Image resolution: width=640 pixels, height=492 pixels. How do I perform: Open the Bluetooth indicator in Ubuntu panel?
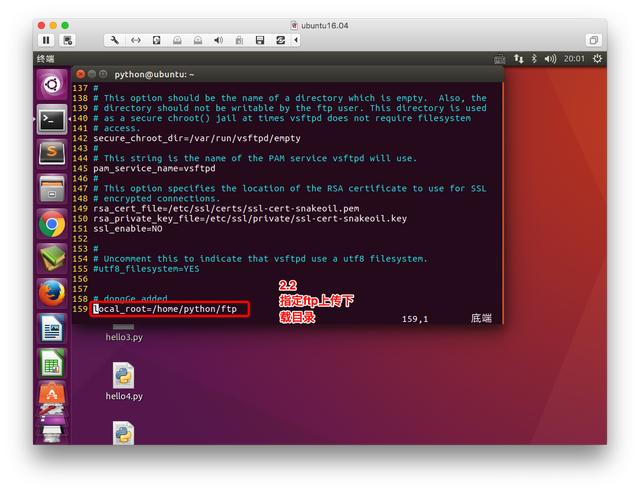pyautogui.click(x=534, y=59)
